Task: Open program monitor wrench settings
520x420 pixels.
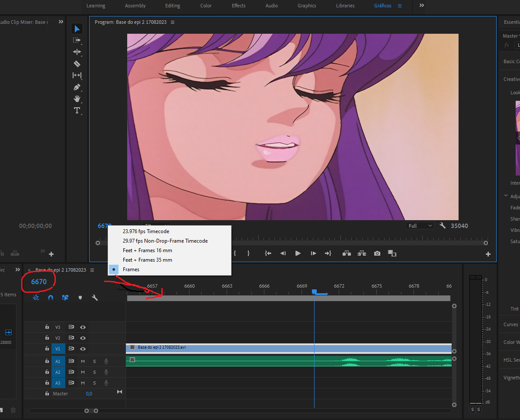Action: [442, 226]
